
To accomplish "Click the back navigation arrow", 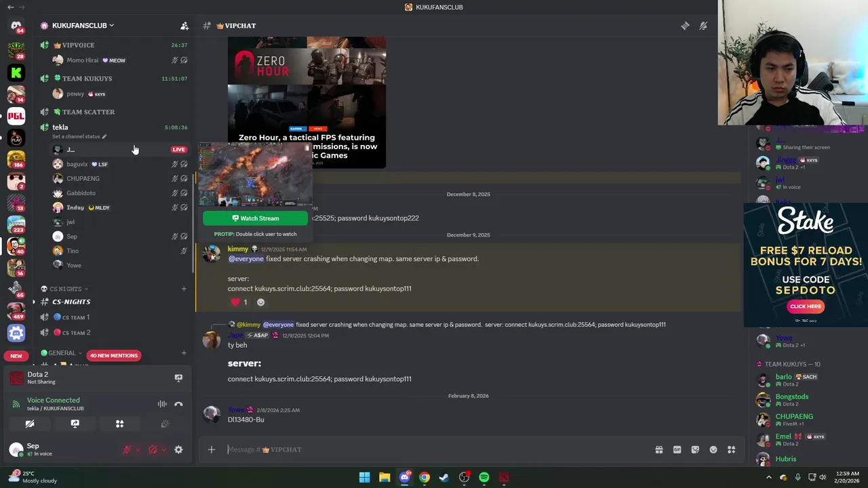I will click(x=10, y=7).
